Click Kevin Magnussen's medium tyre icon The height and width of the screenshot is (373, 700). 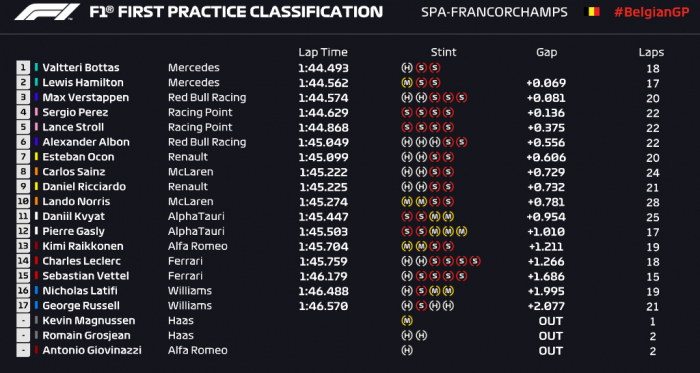click(x=407, y=320)
